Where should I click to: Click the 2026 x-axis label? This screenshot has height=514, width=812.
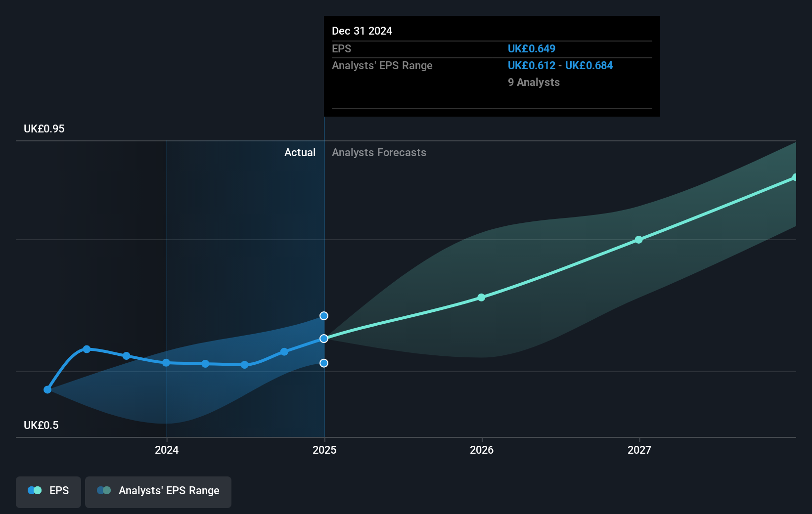tap(482, 450)
